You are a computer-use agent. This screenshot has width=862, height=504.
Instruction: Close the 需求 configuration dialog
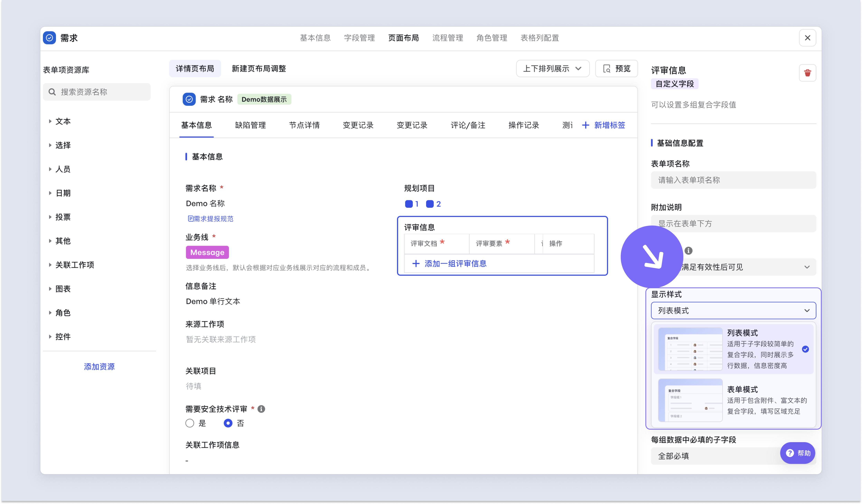coord(807,38)
